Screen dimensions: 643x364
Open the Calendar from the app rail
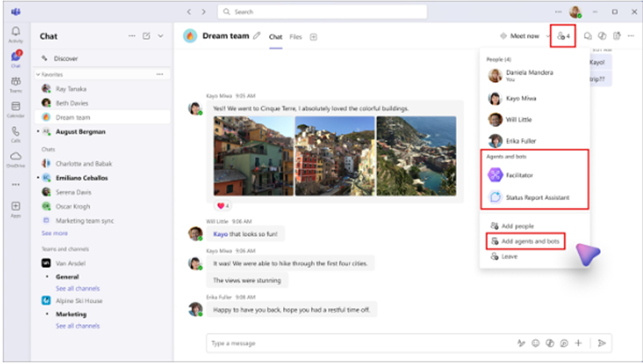click(16, 109)
